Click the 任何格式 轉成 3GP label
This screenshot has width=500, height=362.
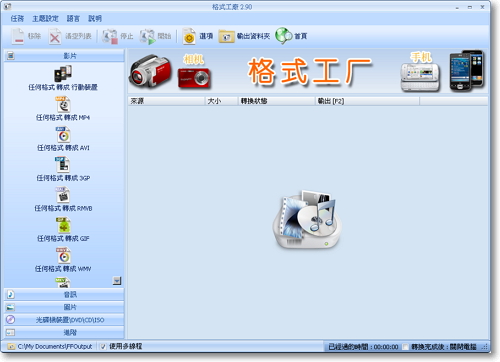[63, 178]
